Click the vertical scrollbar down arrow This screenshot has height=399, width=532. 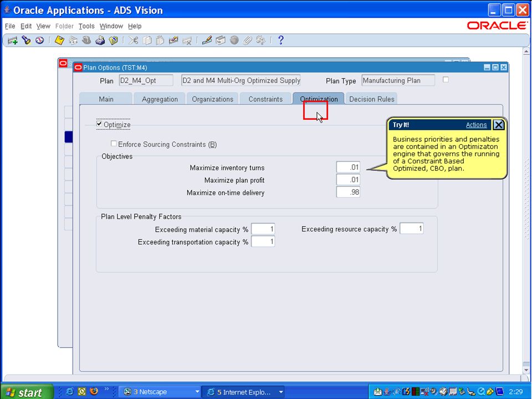pyautogui.click(x=526, y=370)
